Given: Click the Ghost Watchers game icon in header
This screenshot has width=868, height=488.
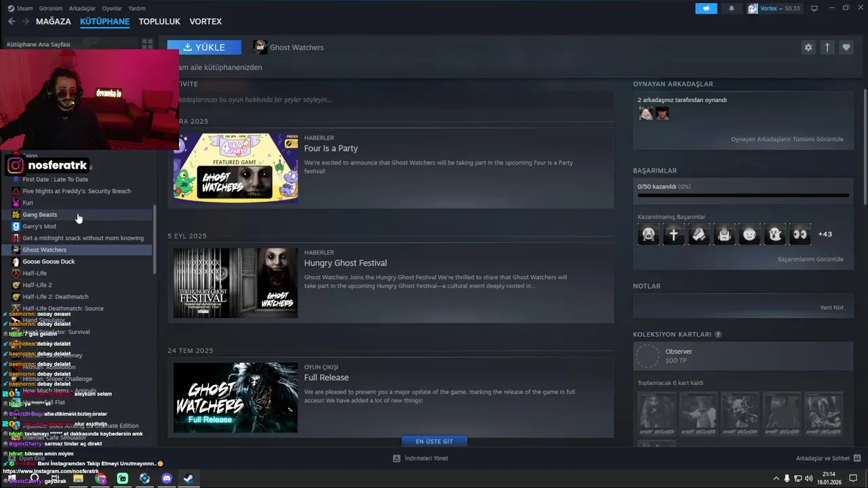Looking at the screenshot, I should (x=260, y=47).
